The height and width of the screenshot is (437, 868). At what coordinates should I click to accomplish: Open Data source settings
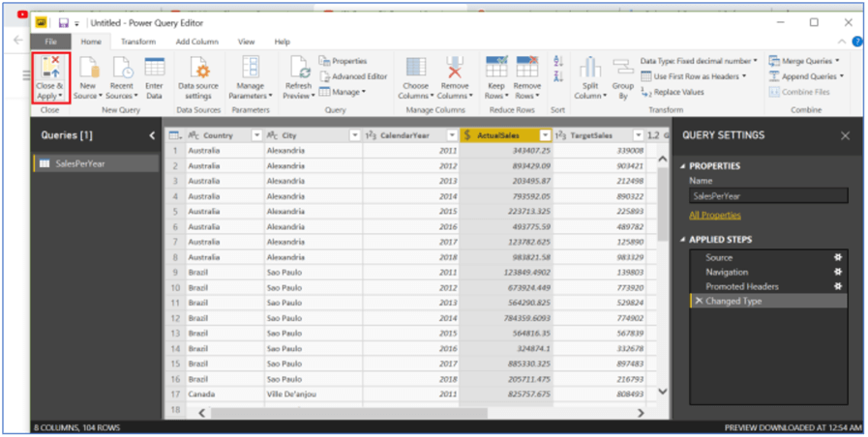[x=198, y=70]
